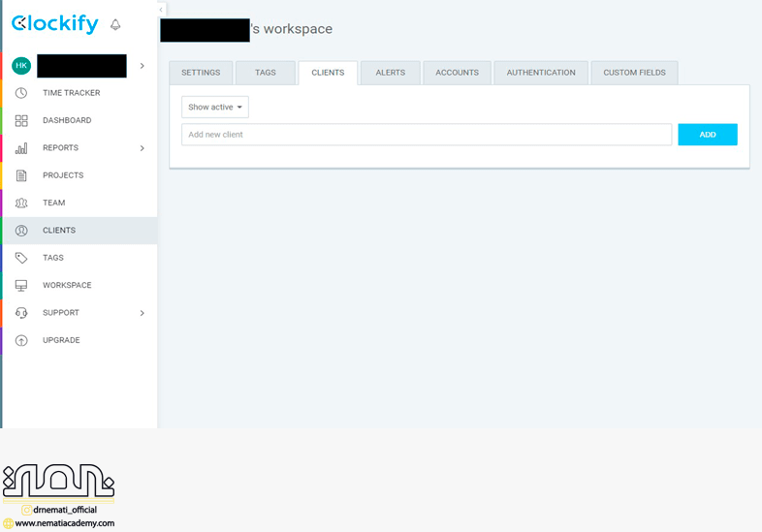
Task: Click the Dashboard grid icon
Action: [x=21, y=120]
